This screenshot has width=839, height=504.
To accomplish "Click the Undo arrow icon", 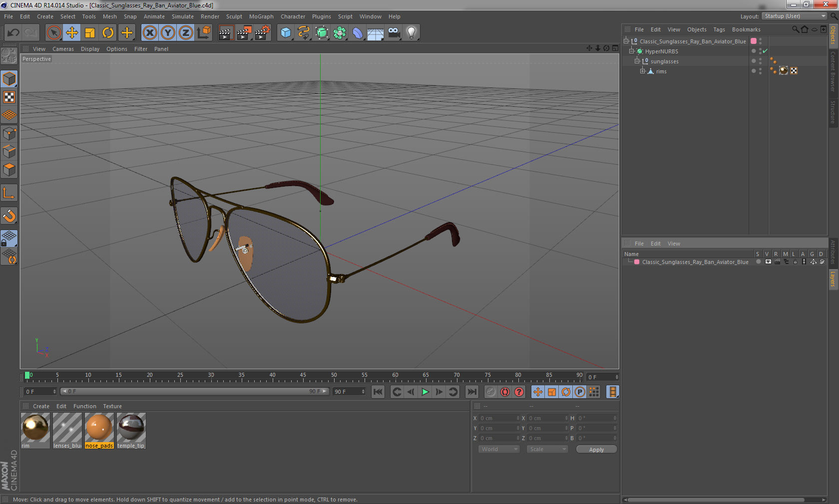I will tap(13, 33).
